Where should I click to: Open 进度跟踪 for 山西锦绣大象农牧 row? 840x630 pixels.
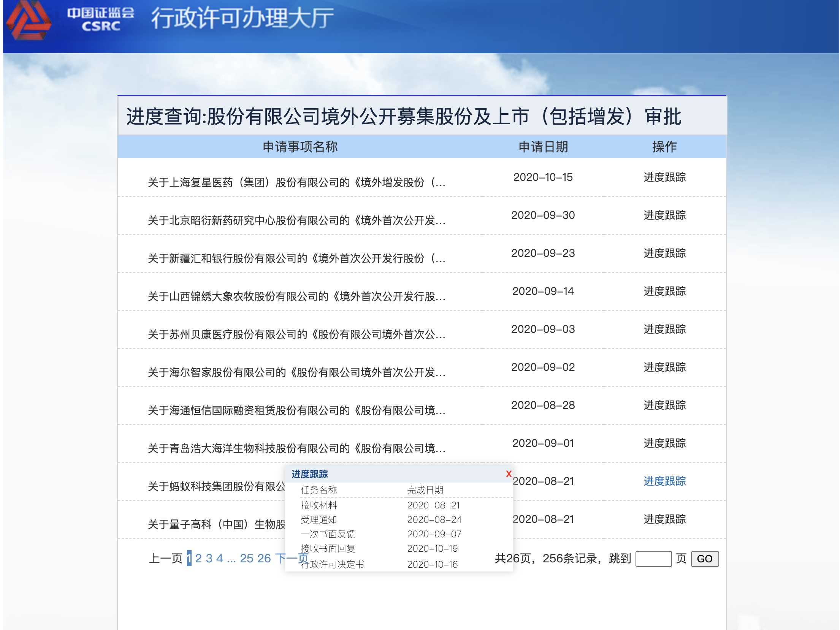pos(664,291)
